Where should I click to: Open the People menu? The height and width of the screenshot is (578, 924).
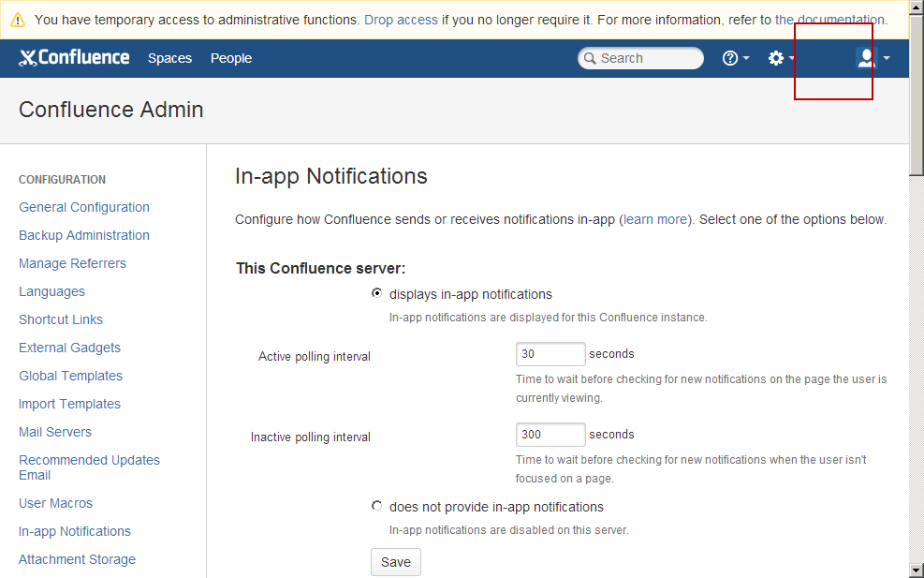[231, 58]
